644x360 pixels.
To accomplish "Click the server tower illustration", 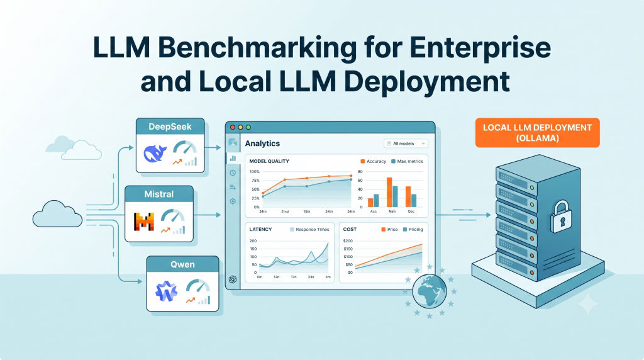I will 537,218.
